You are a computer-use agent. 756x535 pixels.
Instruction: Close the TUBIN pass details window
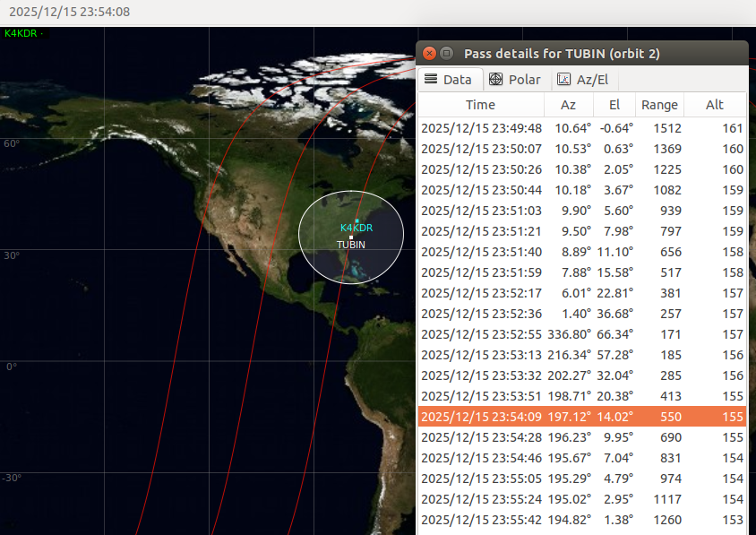(429, 53)
